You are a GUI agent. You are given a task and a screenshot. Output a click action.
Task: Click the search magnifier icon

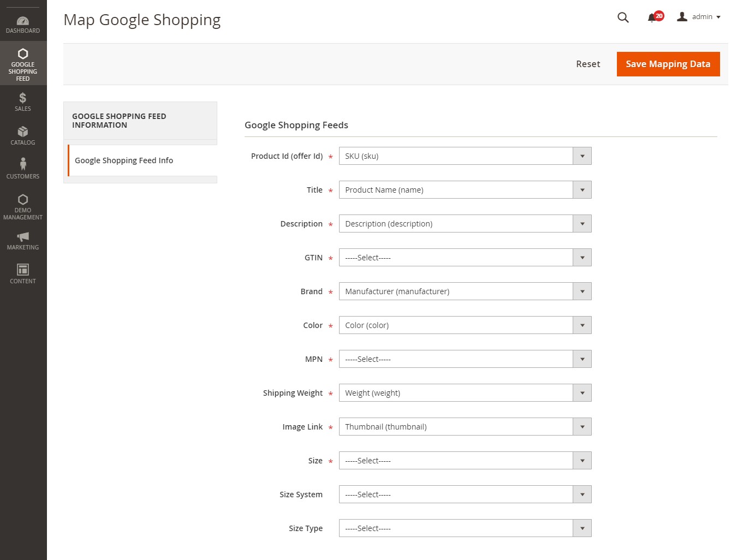[x=623, y=17]
